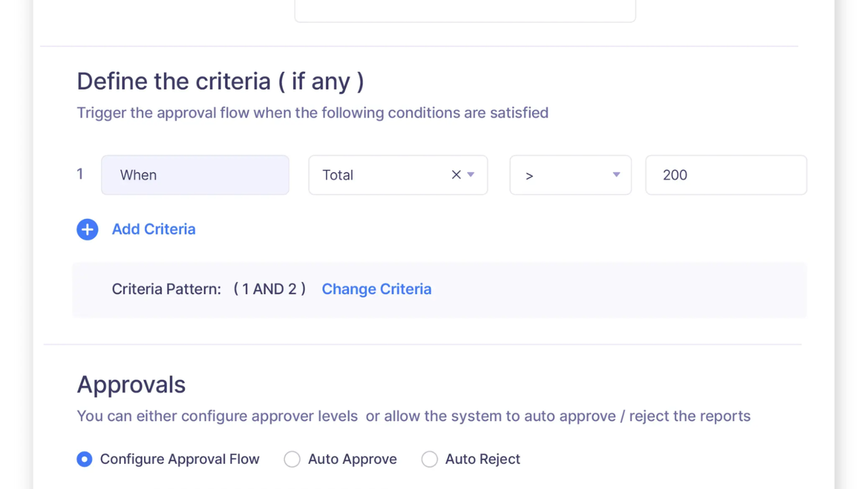Select the Configure Approval Flow radio button
The image size is (868, 489).
pos(84,460)
